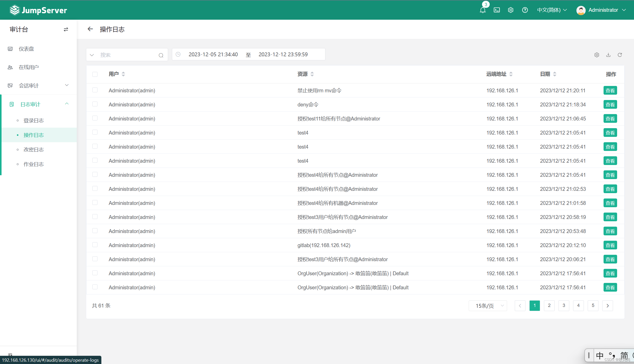This screenshot has height=364, width=634.
Task: Open 登录日志 in the sidebar
Action: point(34,120)
